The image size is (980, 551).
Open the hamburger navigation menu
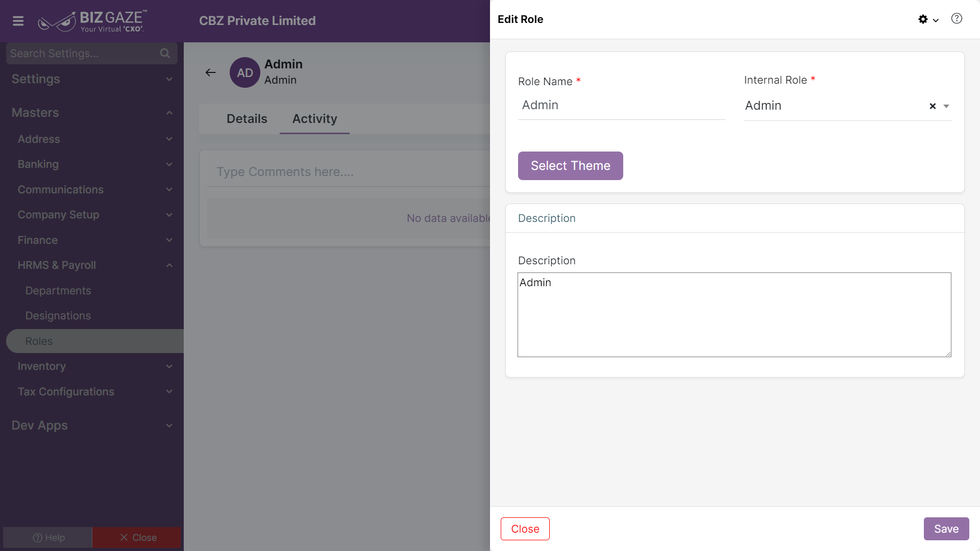click(x=18, y=21)
